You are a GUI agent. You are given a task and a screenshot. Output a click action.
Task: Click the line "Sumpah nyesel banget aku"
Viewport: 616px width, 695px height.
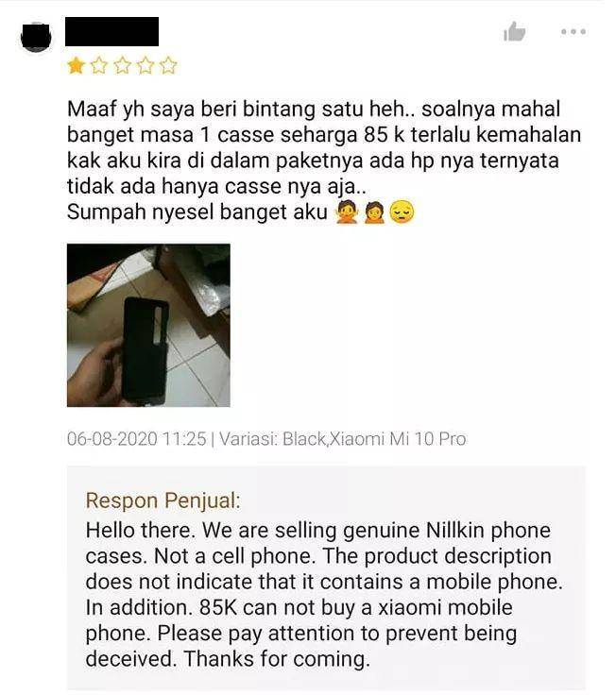point(197,212)
